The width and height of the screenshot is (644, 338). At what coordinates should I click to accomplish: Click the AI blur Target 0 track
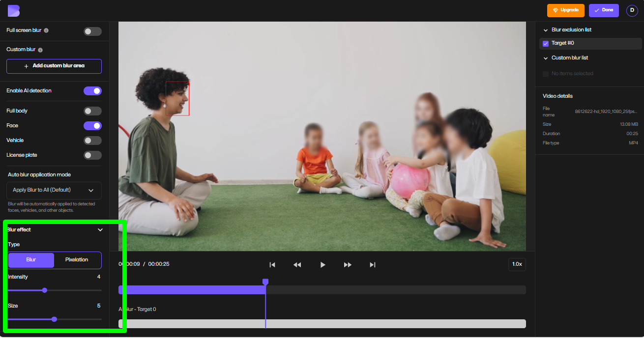pos(322,324)
